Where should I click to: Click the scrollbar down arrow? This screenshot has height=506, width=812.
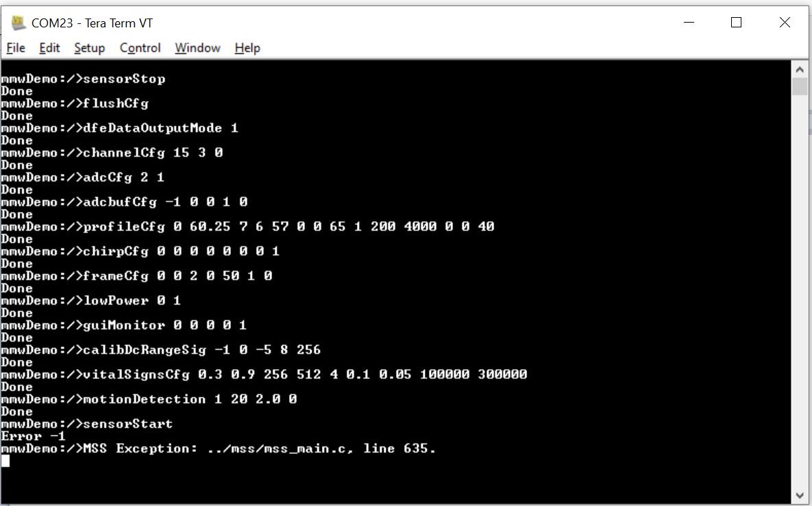pos(800,496)
